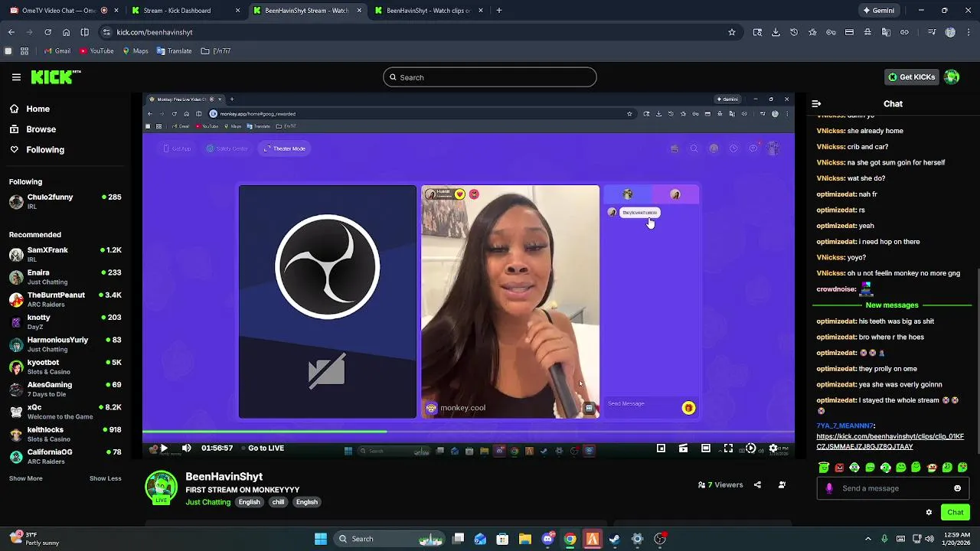
Task: Open CaliforniaOG recommended channel
Action: tap(66, 456)
